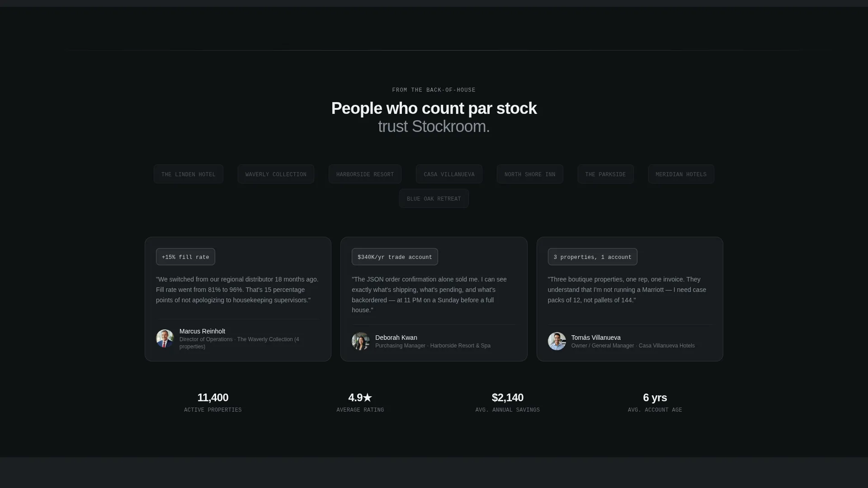
Task: Click the North Shore Inn chip
Action: [x=530, y=174]
